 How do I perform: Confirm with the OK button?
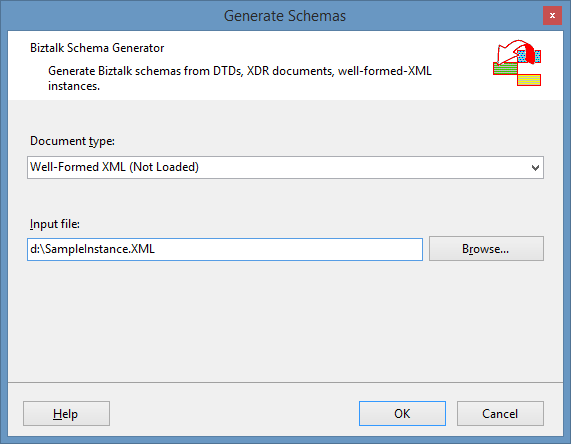pos(402,413)
